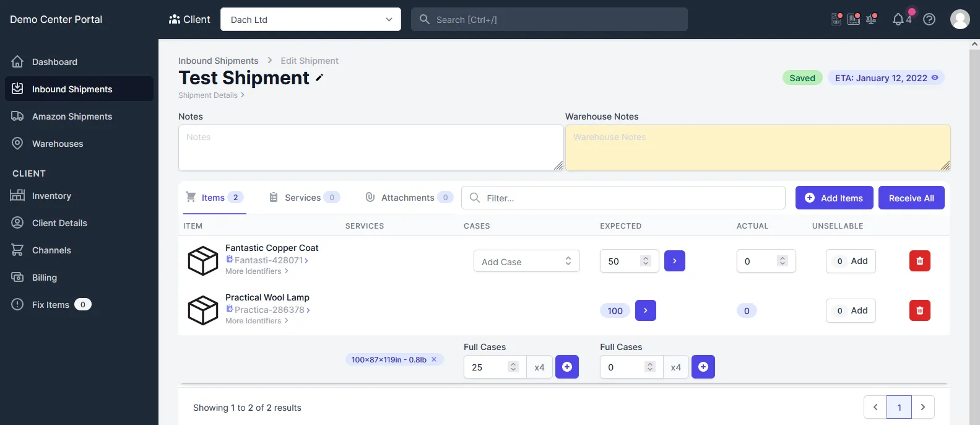The image size is (980, 425).
Task: Click the plus button next to 25 full cases
Action: (567, 367)
